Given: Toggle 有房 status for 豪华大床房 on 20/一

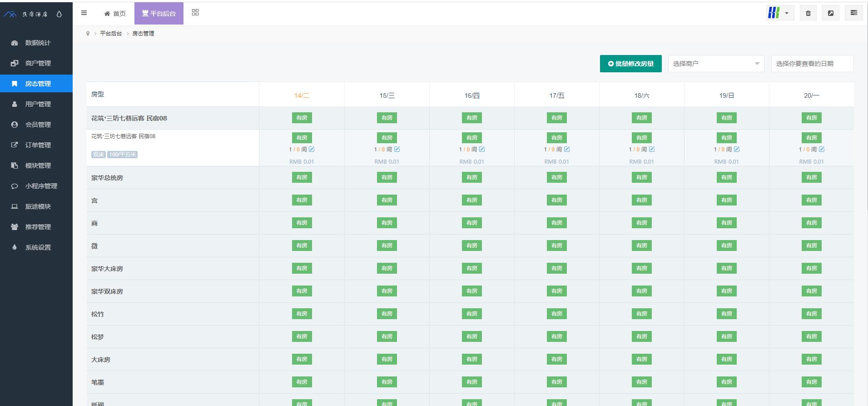Looking at the screenshot, I should click(x=811, y=268).
